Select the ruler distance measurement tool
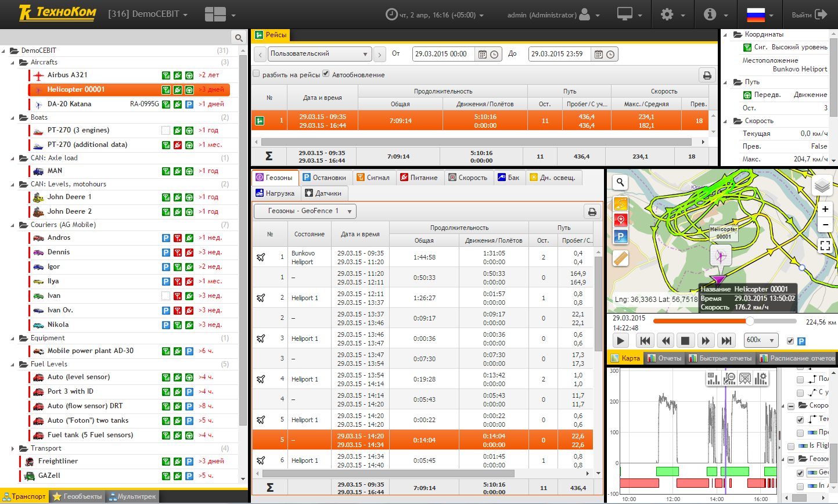The width and height of the screenshot is (838, 504). 621,258
